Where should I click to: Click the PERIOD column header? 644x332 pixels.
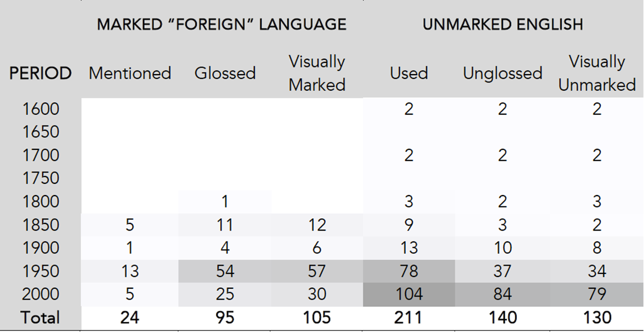[40, 73]
